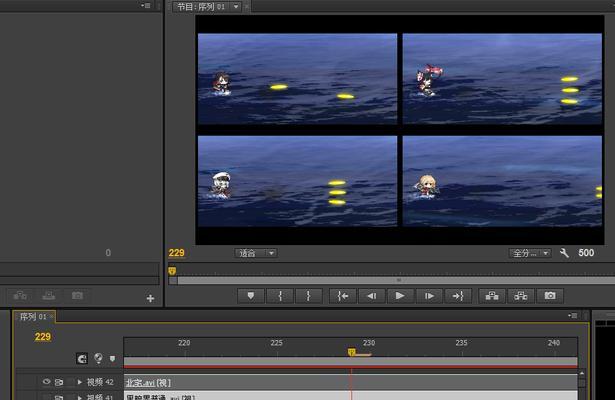Select the clip on track 视频 41
Image resolution: width=615 pixels, height=400 pixels.
click(x=351, y=396)
